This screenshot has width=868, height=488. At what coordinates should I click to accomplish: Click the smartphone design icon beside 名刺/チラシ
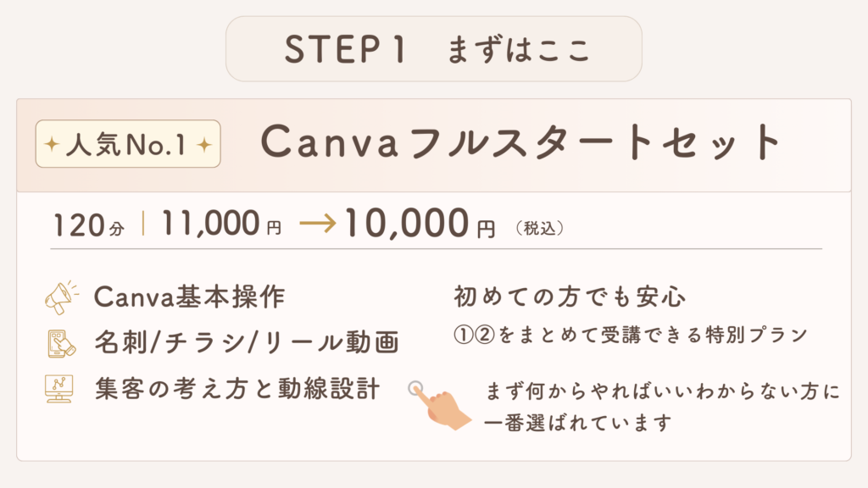coord(60,343)
